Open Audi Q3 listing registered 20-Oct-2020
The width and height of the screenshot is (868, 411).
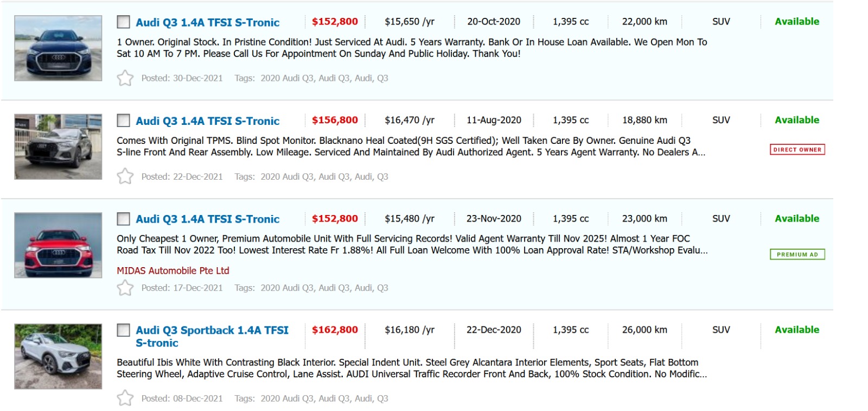207,22
